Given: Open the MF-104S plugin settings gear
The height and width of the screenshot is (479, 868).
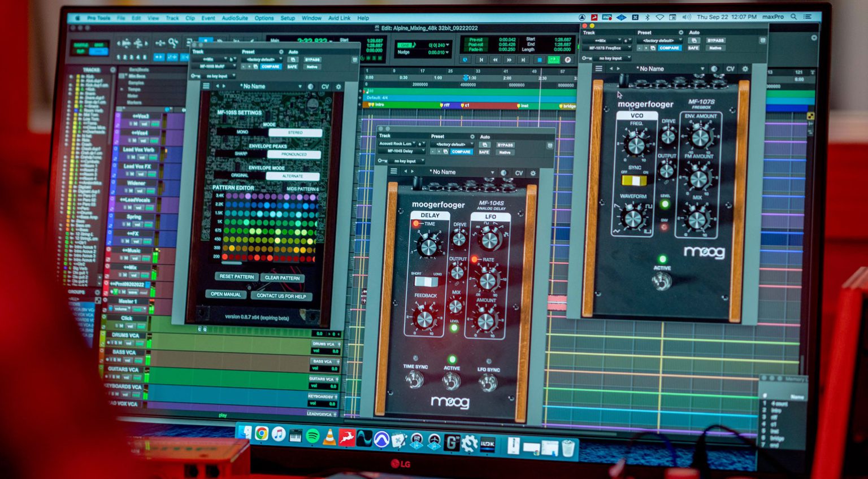Looking at the screenshot, I should pyautogui.click(x=532, y=173).
